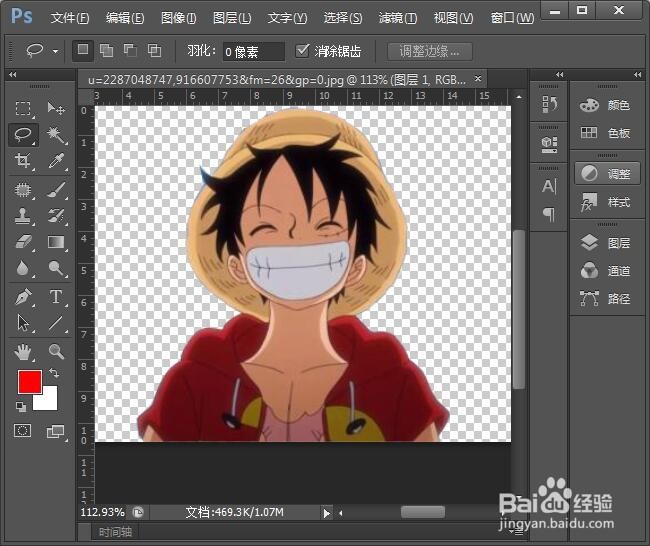Click the red foreground color swatch
650x546 pixels.
(x=28, y=380)
